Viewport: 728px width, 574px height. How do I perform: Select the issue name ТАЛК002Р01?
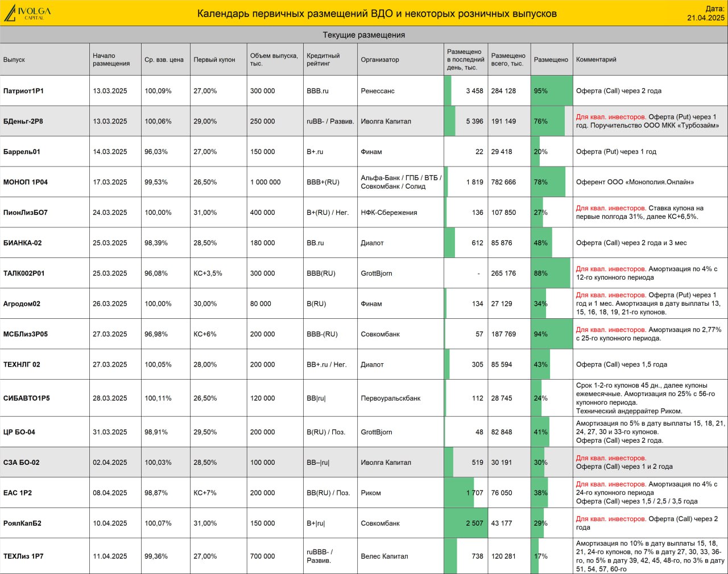24,273
